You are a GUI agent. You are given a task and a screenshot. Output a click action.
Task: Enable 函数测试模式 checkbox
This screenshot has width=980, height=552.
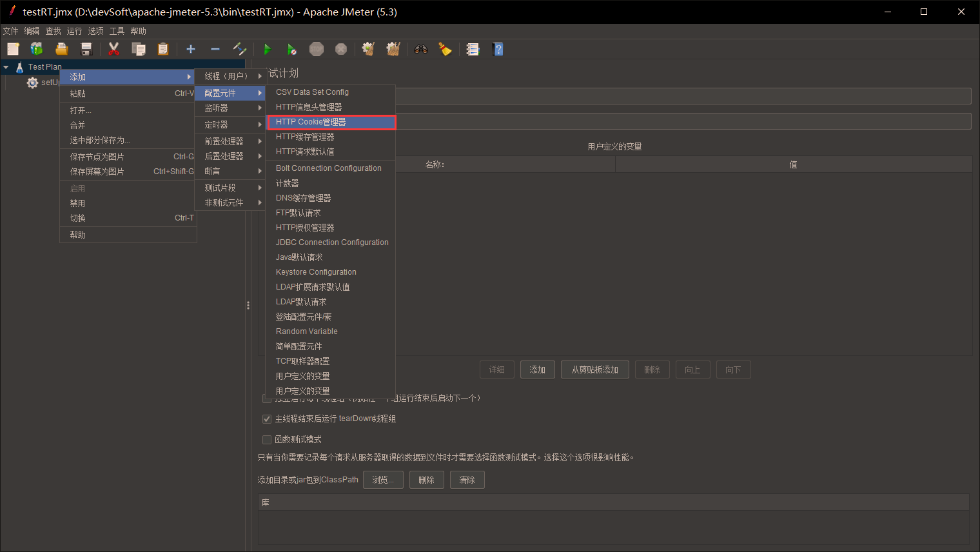[x=266, y=439]
